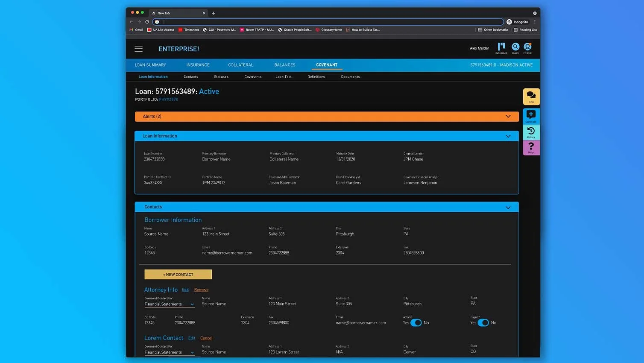This screenshot has width=644, height=363.
Task: Open the Timesheet bookmark
Action: [x=188, y=30]
